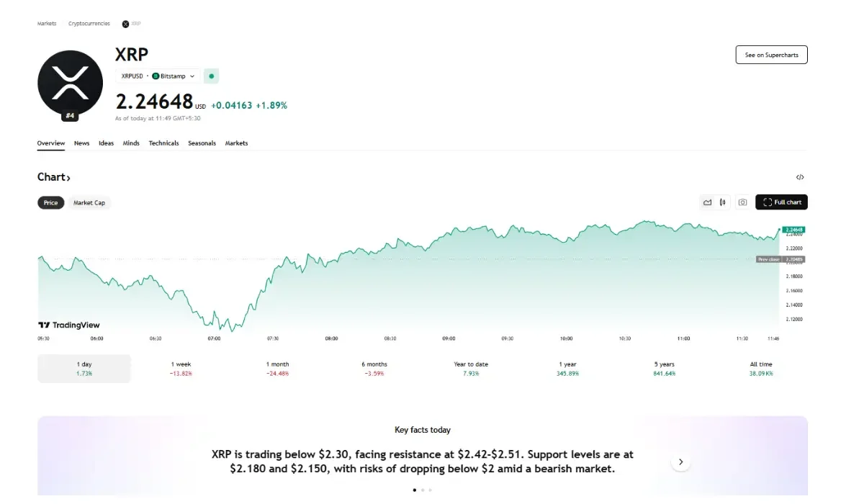Click the green market status indicator
The image size is (864, 504).
point(211,76)
